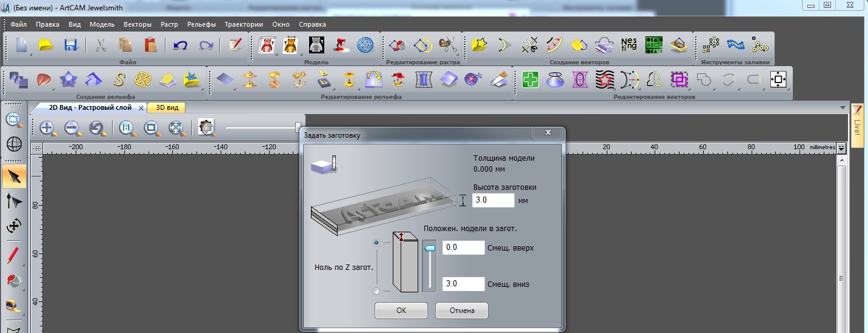Click the Copy icon in File toolbar
Image resolution: width=868 pixels, height=333 pixels.
pyautogui.click(x=125, y=45)
